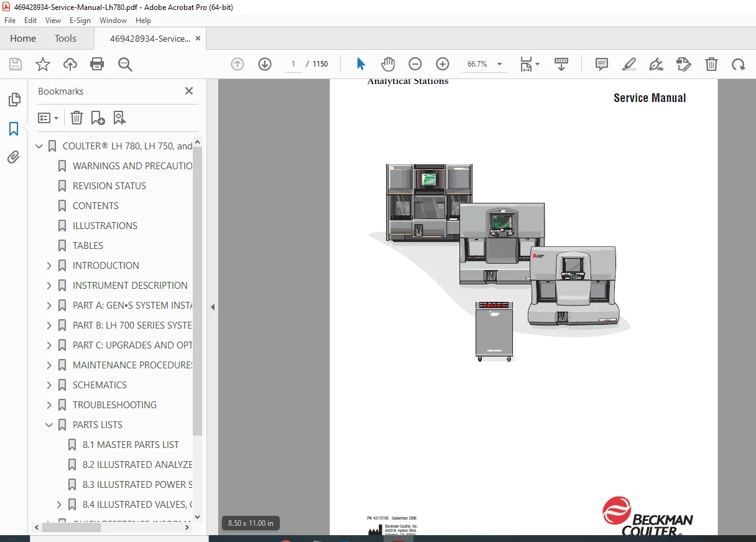The width and height of the screenshot is (756, 542).
Task: Open bookmarks options dropdown menu
Action: pos(48,118)
